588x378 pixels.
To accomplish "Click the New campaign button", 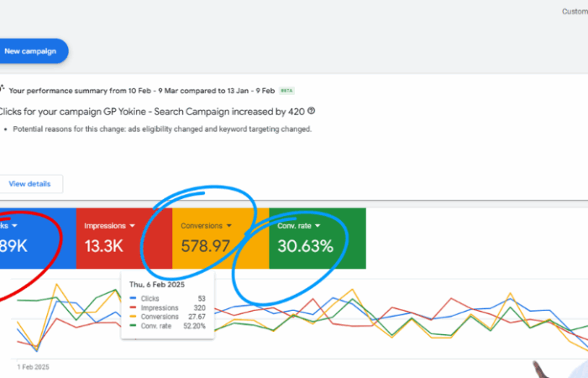I will [x=32, y=51].
